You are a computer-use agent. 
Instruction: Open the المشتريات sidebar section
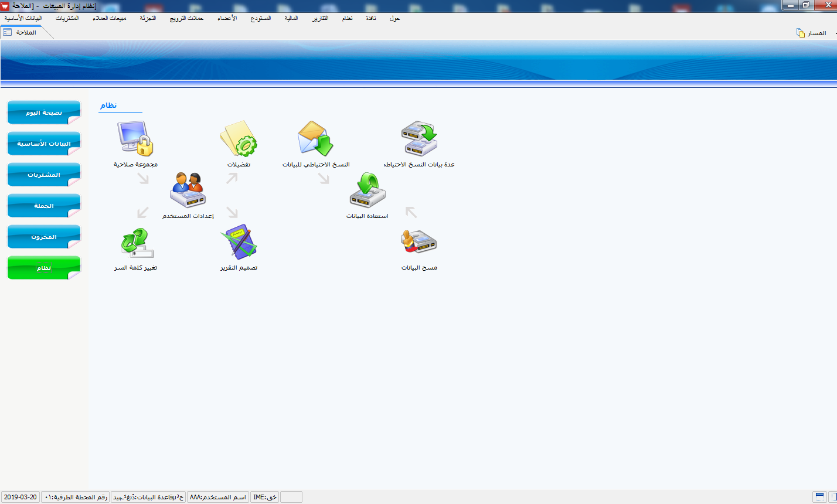(43, 175)
